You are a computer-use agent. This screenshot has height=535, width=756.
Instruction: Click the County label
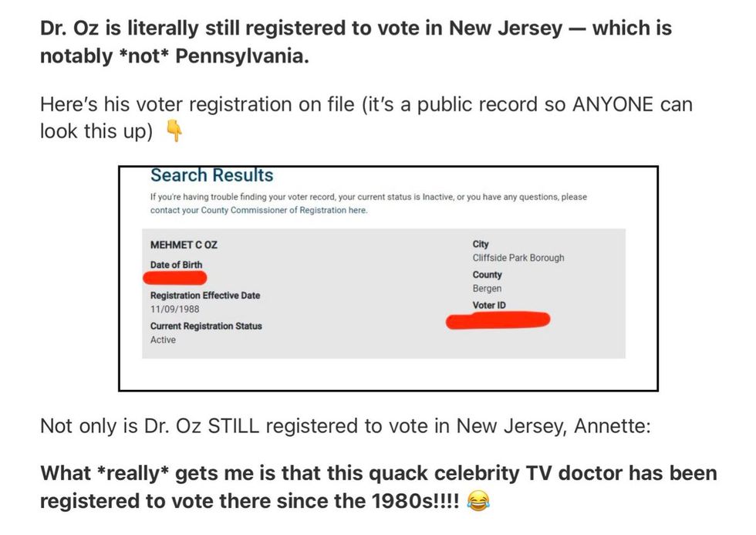[x=487, y=275]
